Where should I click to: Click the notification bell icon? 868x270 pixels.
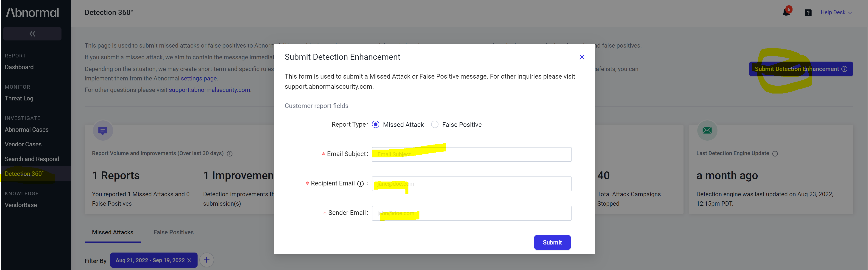786,12
